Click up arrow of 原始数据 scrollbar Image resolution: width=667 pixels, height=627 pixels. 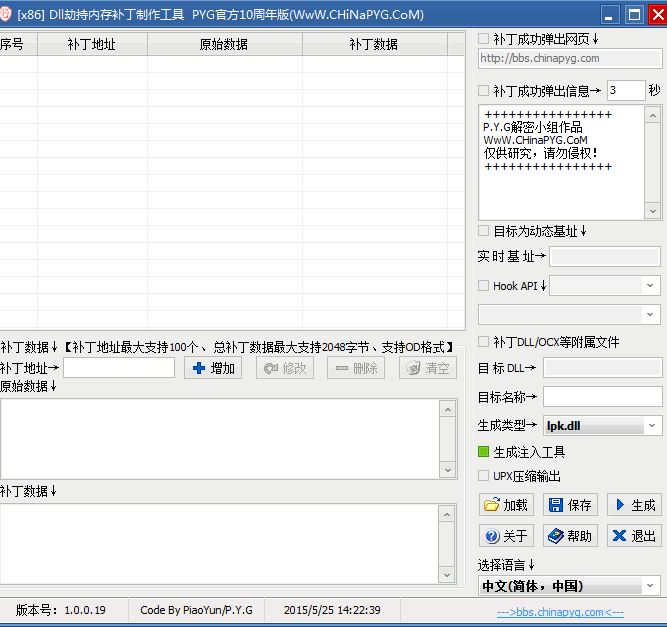448,410
